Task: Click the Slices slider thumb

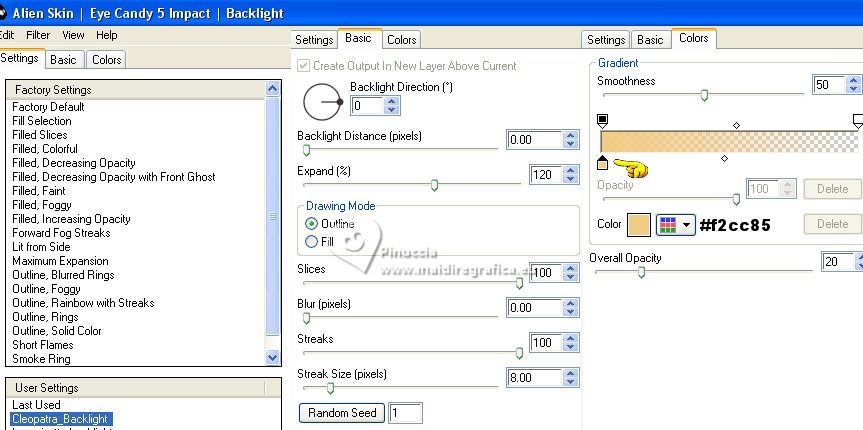Action: coord(519,284)
